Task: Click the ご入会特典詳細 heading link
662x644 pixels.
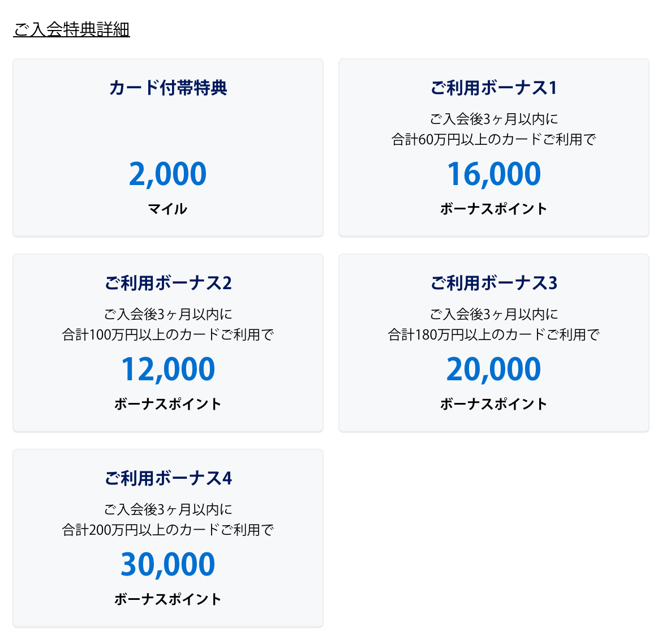Action: [x=71, y=29]
